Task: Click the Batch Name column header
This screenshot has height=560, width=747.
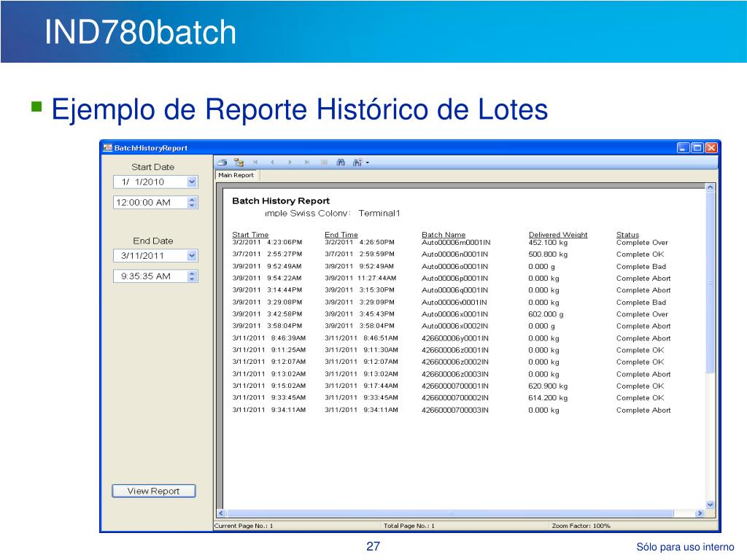Action: tap(444, 234)
